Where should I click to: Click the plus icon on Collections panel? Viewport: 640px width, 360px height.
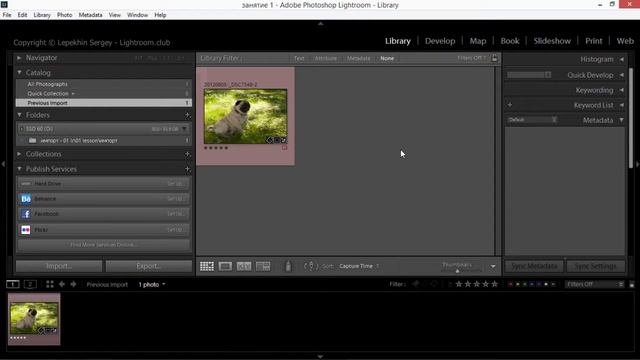(187, 154)
